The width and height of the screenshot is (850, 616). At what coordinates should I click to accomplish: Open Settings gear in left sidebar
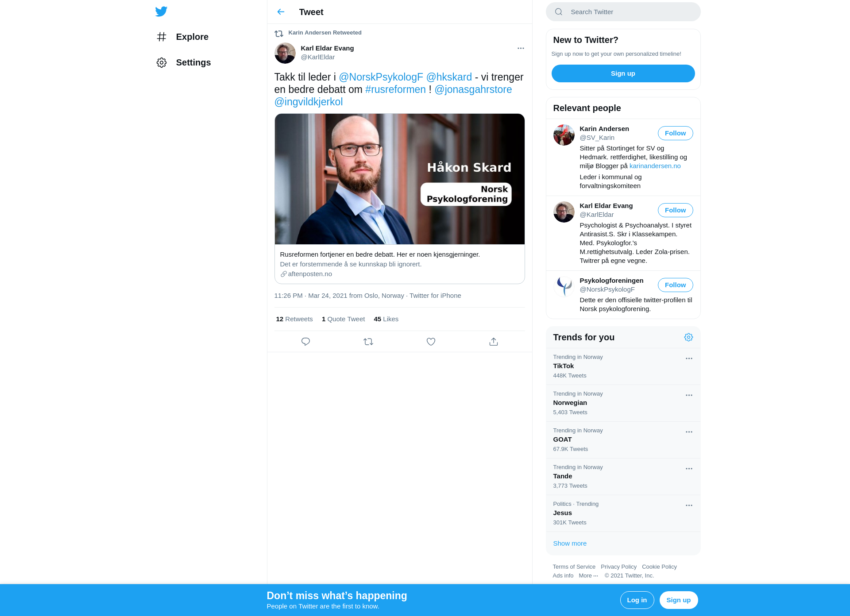coord(162,62)
